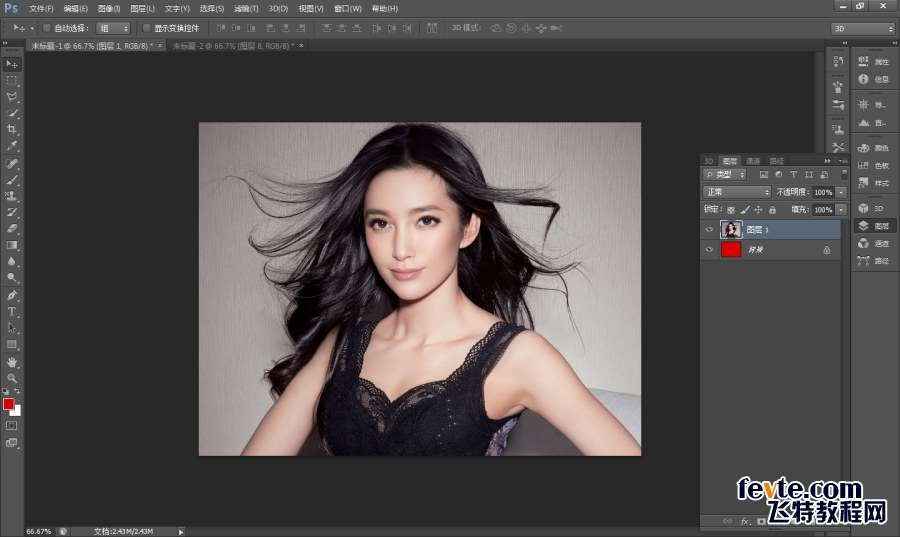
Task: Enable the 显示变换控件 checkbox
Action: pos(146,28)
